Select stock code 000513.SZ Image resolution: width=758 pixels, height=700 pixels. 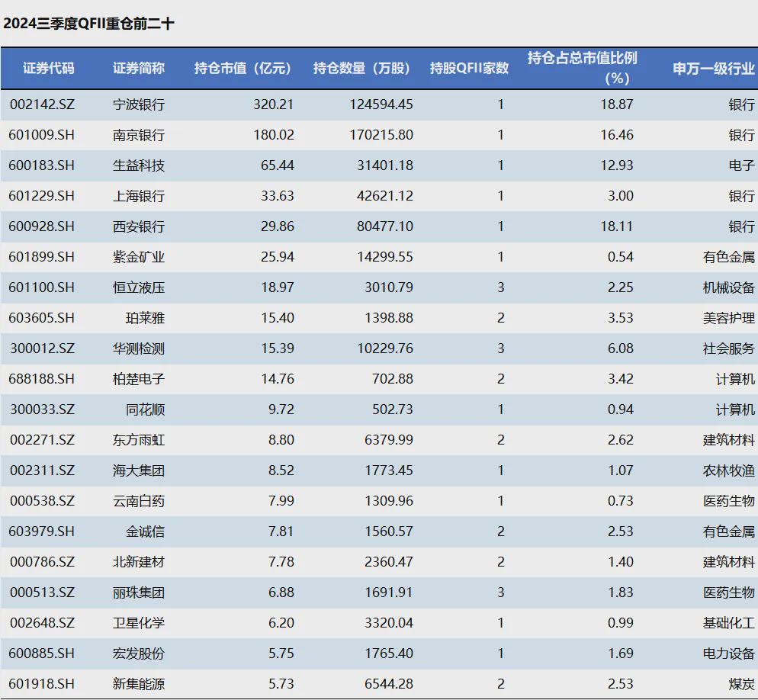point(42,592)
